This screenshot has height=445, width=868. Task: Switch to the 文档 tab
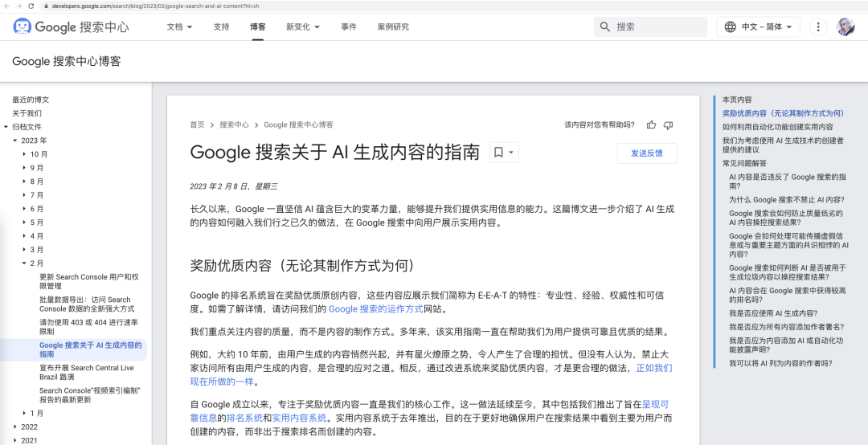[x=178, y=27]
